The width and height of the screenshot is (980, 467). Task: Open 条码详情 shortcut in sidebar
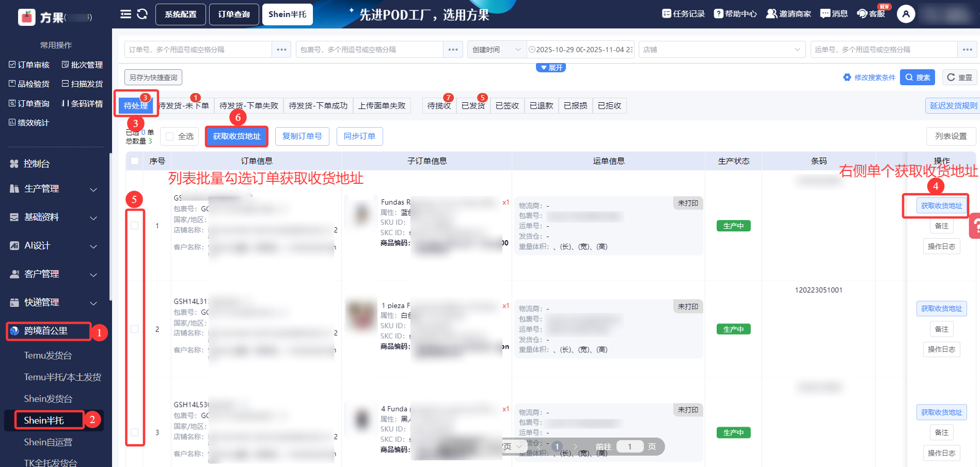[83, 103]
